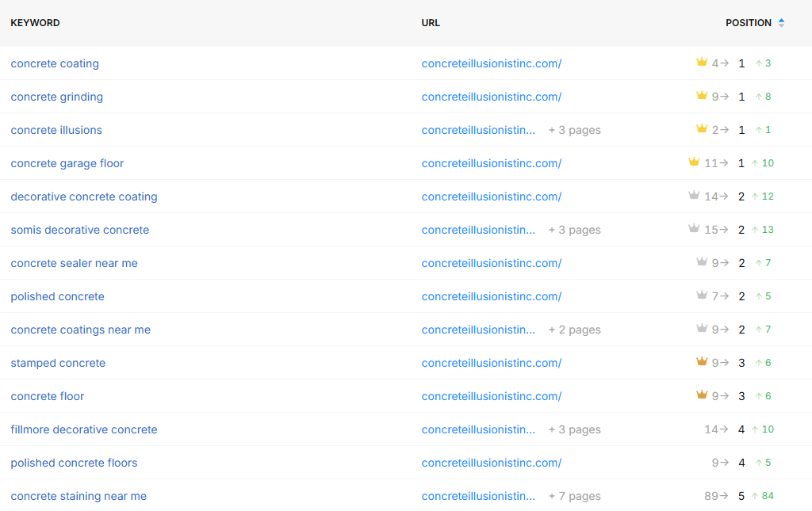Click the gold crown in concrete garage floor row
Viewport: 812px width, 511px height.
(x=694, y=162)
